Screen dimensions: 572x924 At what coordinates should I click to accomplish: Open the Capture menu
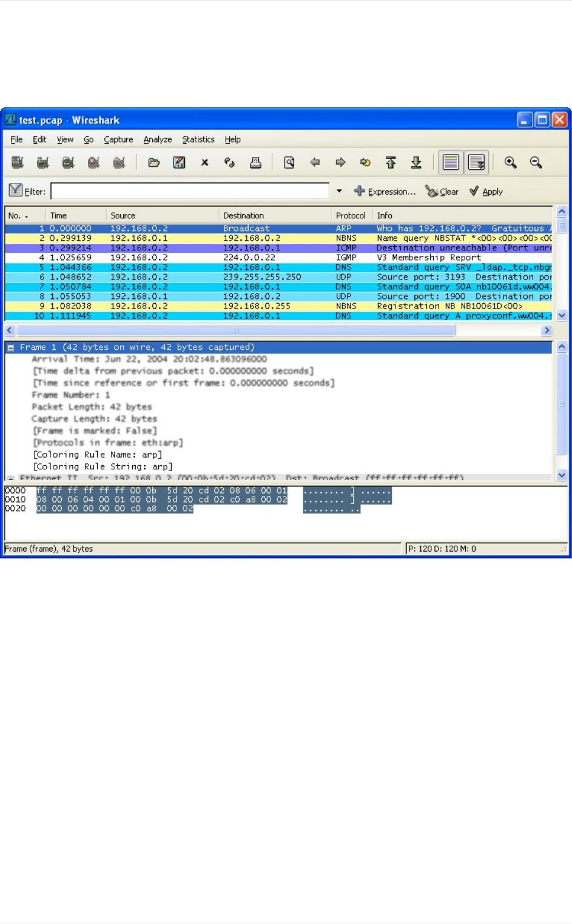pyautogui.click(x=118, y=139)
